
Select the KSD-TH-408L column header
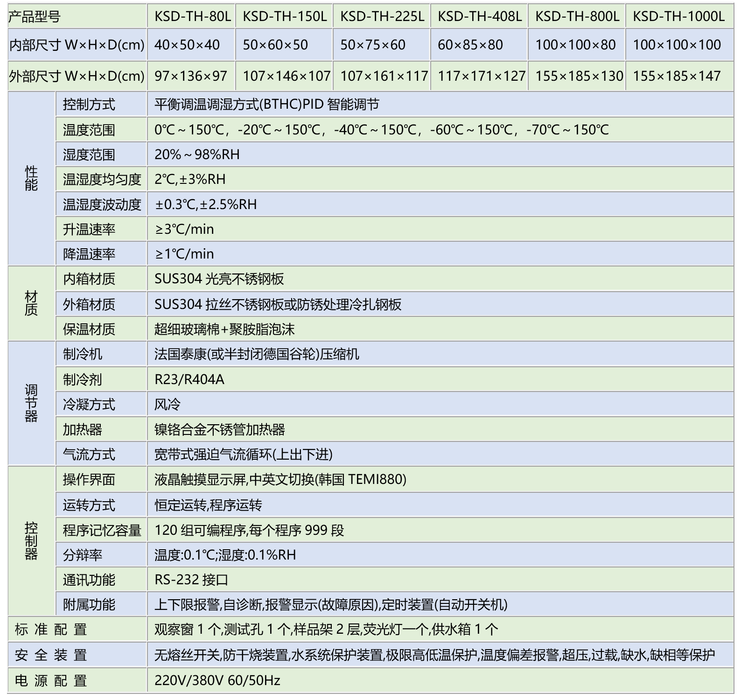[x=479, y=17]
